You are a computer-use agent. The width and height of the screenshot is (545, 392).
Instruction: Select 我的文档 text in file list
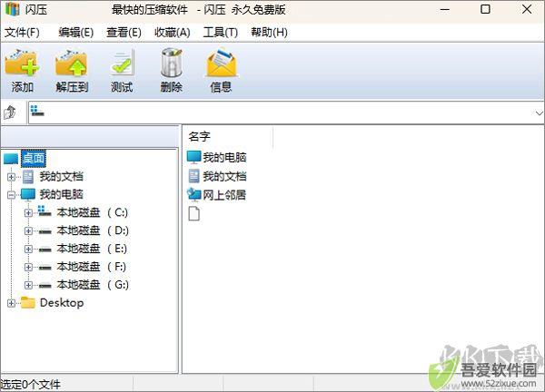[224, 176]
